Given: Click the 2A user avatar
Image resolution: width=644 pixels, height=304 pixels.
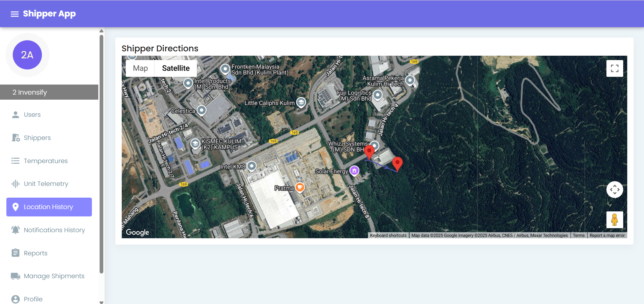Looking at the screenshot, I should tap(27, 55).
